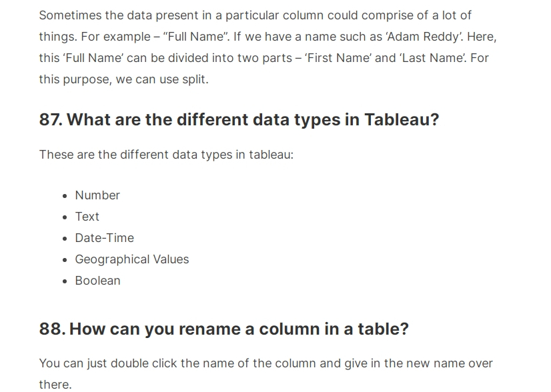Click the 'Date-Time' list item

pyautogui.click(x=104, y=238)
